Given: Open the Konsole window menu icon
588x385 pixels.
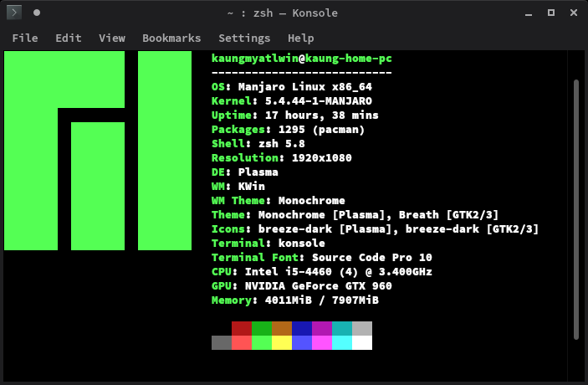Looking at the screenshot, I should 14,13.
